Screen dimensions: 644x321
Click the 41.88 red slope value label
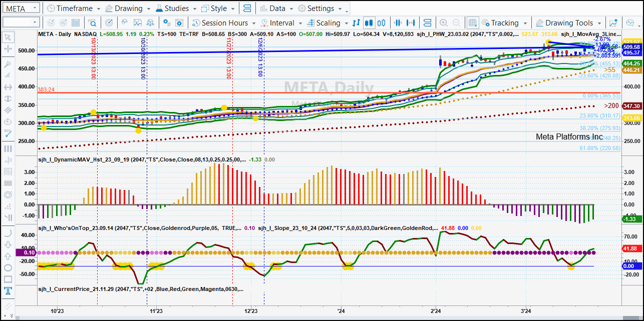[632, 248]
